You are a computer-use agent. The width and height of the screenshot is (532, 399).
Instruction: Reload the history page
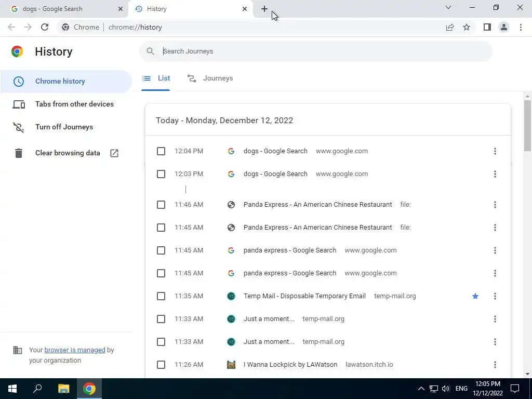[x=45, y=27]
